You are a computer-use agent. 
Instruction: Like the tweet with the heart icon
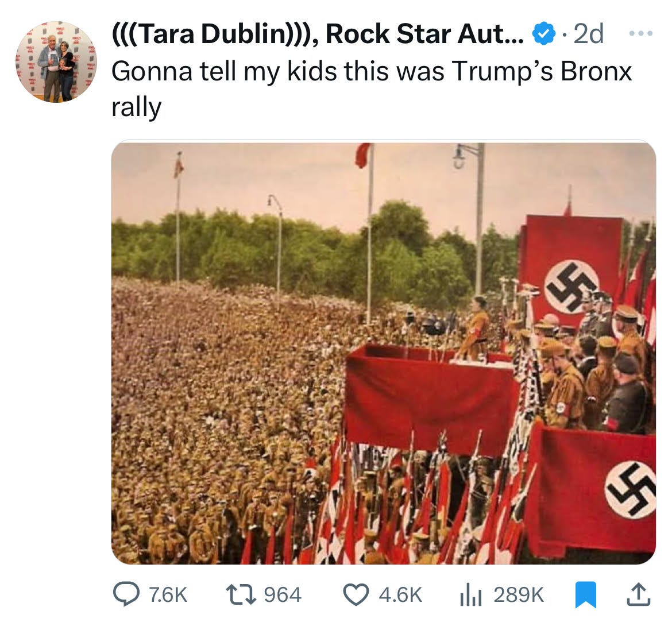(x=356, y=594)
